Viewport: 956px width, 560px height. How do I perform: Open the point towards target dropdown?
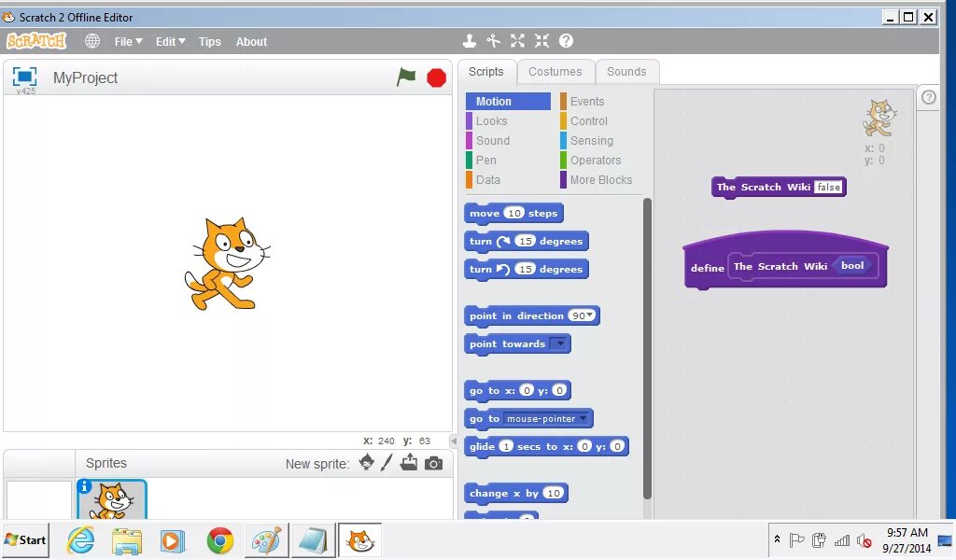click(x=559, y=343)
